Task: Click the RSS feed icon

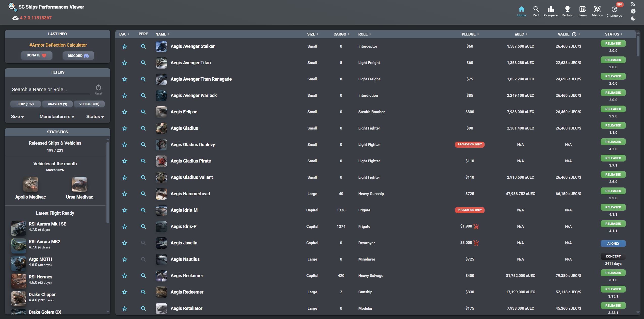Action: coord(633,4)
